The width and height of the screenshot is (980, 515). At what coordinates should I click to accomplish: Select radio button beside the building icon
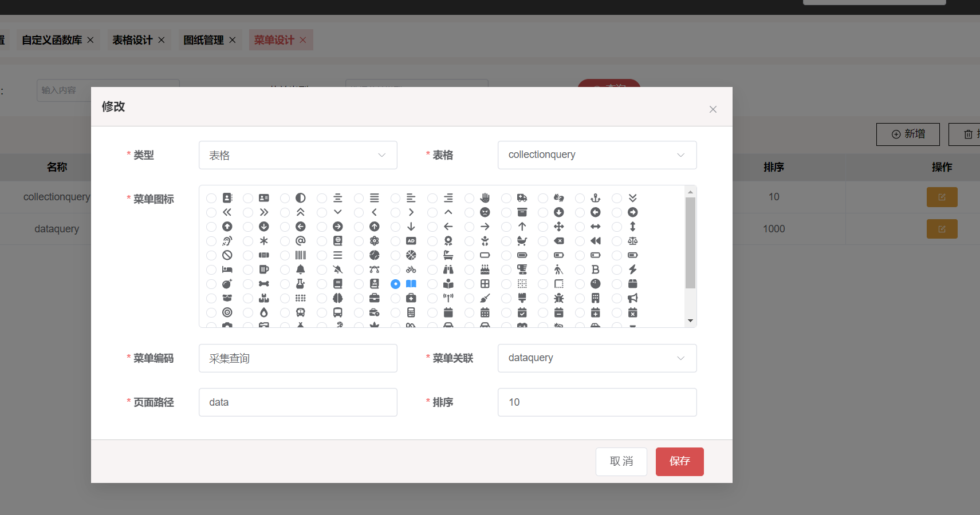[580, 298]
